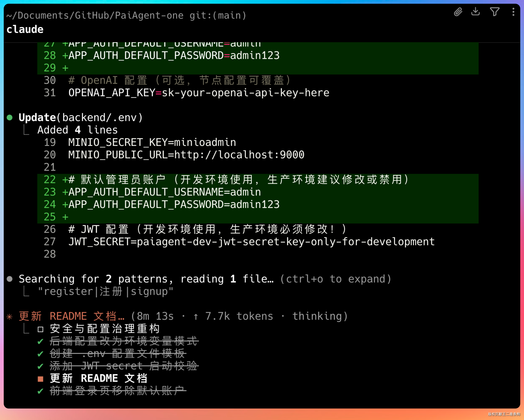Image resolution: width=524 pixels, height=420 pixels.
Task: Toggle checkmark next to 前端登录页移除默认账户
Action: [x=41, y=391]
